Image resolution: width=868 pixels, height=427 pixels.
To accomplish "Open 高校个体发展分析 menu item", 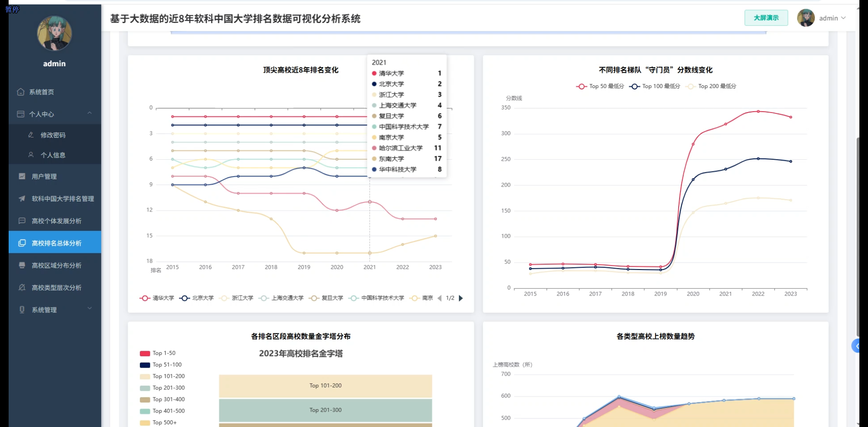I will (x=55, y=221).
